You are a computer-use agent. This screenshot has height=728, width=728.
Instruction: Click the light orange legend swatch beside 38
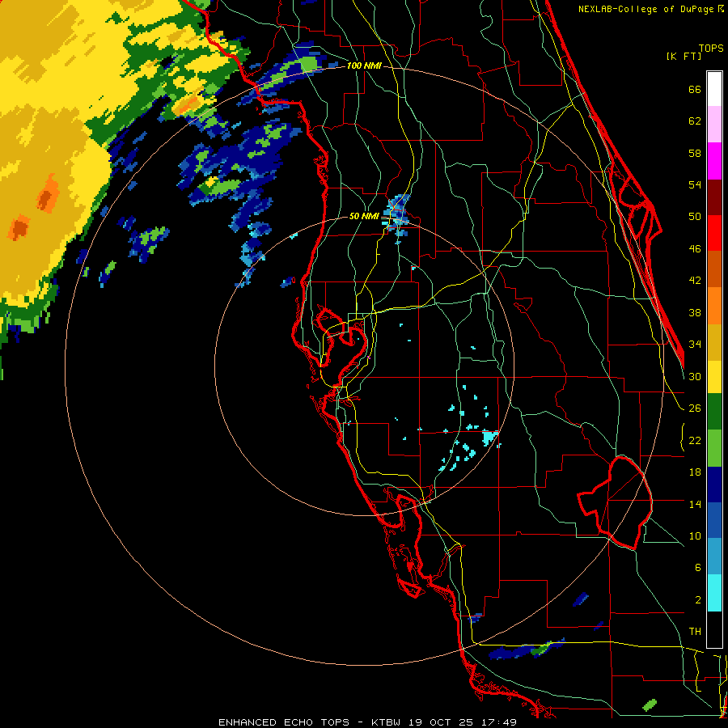click(714, 306)
